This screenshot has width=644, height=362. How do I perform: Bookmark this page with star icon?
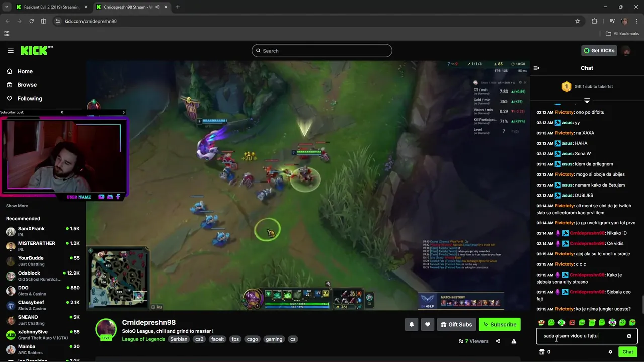pyautogui.click(x=578, y=21)
